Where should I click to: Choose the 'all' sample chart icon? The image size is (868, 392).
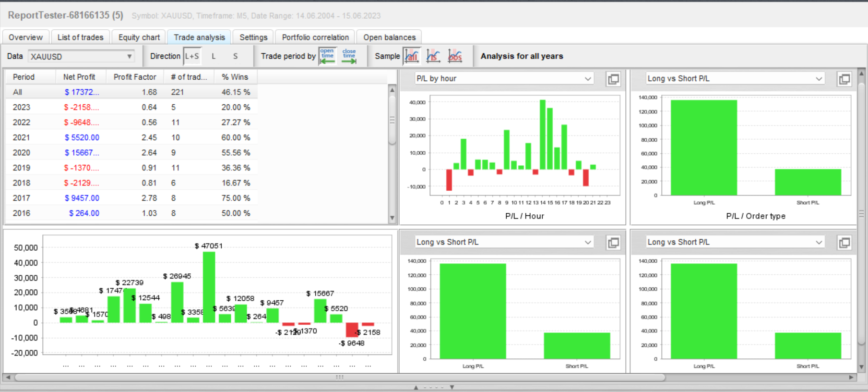click(412, 56)
